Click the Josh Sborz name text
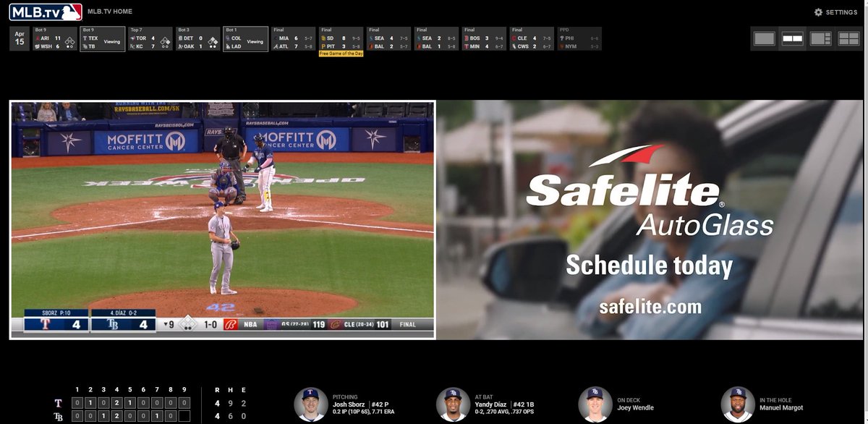This screenshot has height=424, width=868. 349,404
